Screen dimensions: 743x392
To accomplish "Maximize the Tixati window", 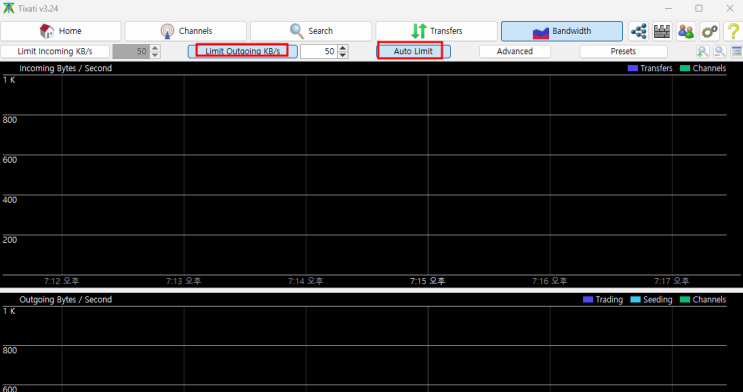I will tap(699, 9).
